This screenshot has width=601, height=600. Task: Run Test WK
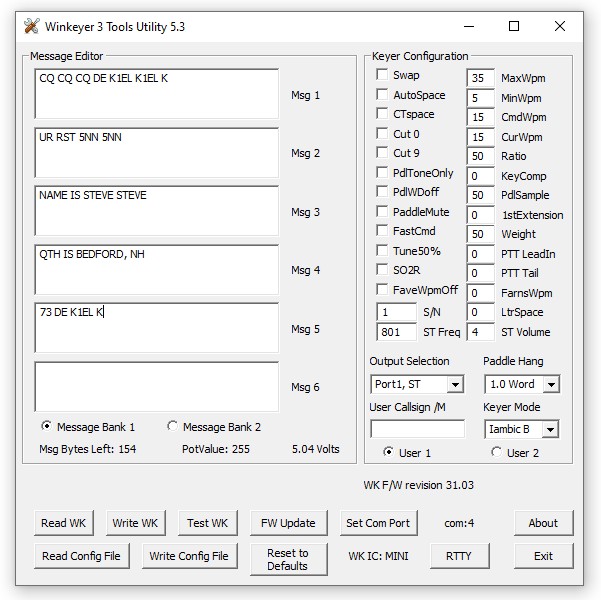pos(207,523)
